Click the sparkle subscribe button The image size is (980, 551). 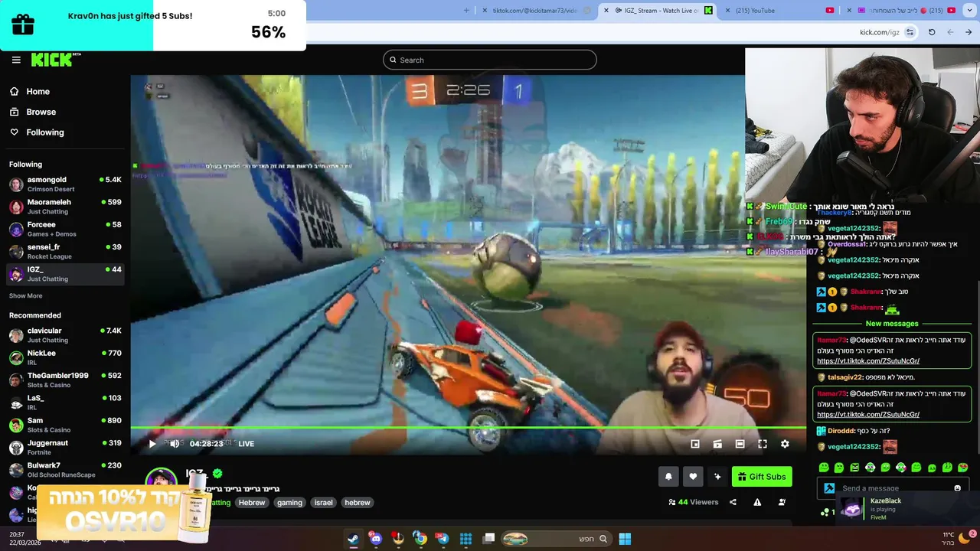point(717,477)
